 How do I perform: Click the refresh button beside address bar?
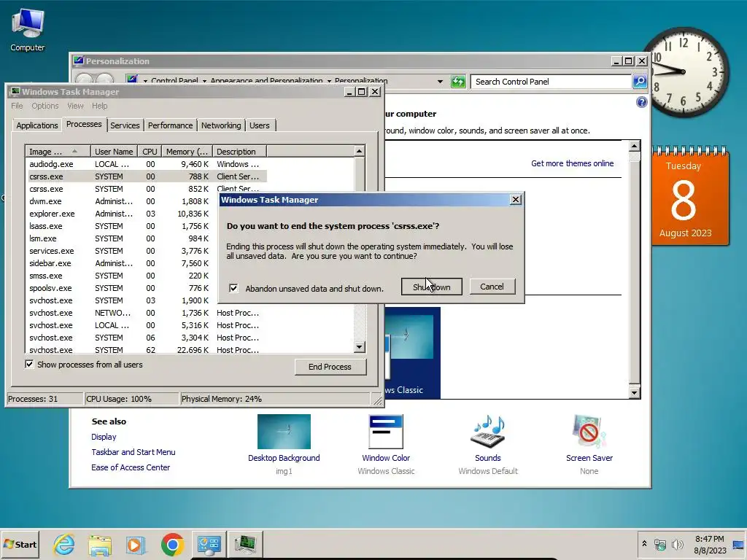click(458, 82)
